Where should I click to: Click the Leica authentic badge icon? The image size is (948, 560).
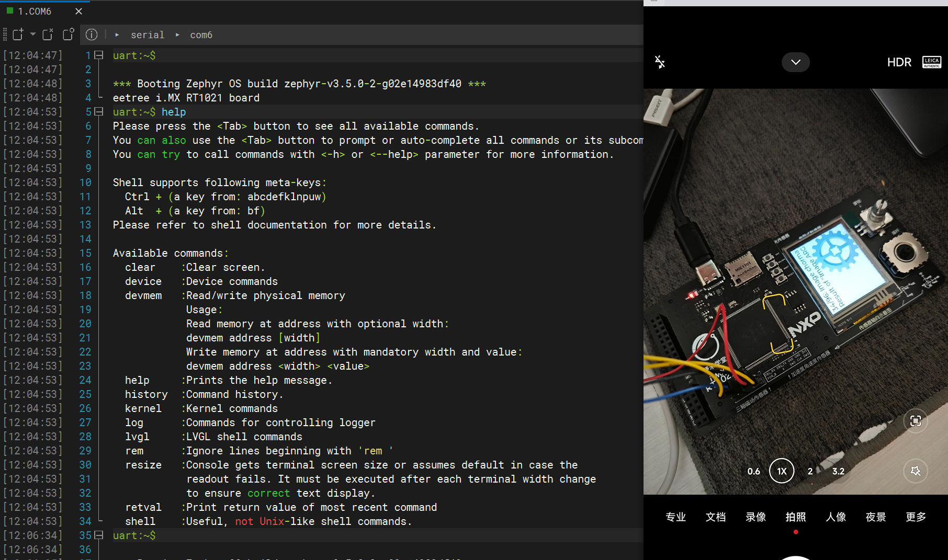[932, 62]
